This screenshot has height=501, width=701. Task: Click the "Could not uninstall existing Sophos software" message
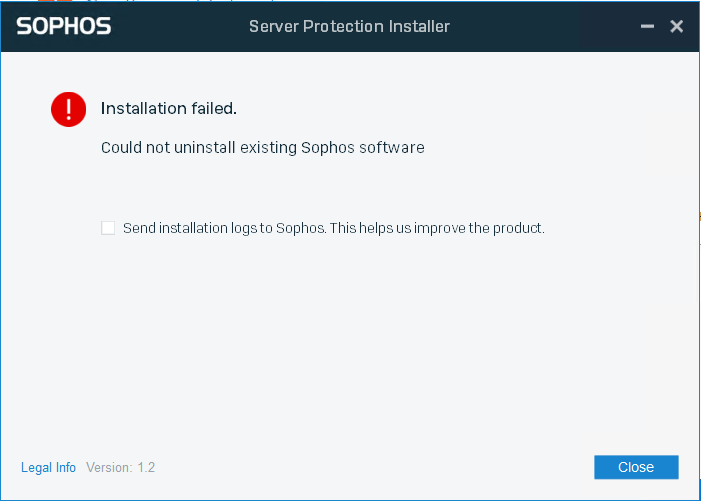262,147
